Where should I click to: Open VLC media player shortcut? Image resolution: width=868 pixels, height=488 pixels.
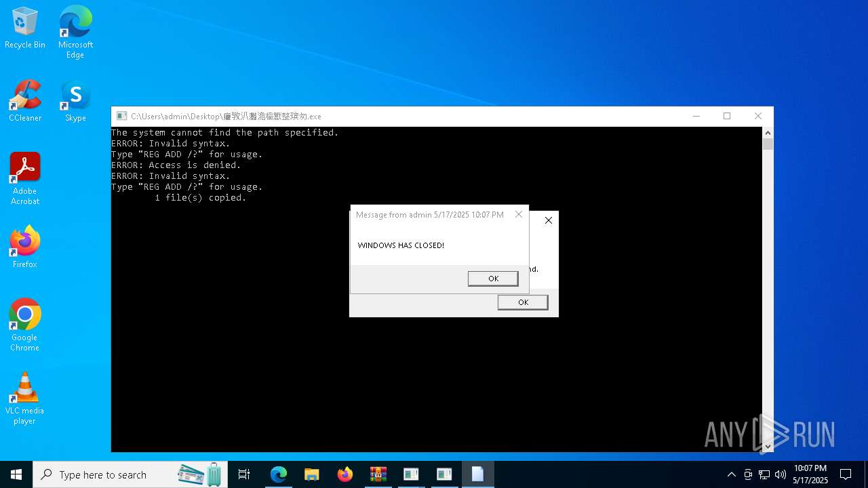click(25, 399)
